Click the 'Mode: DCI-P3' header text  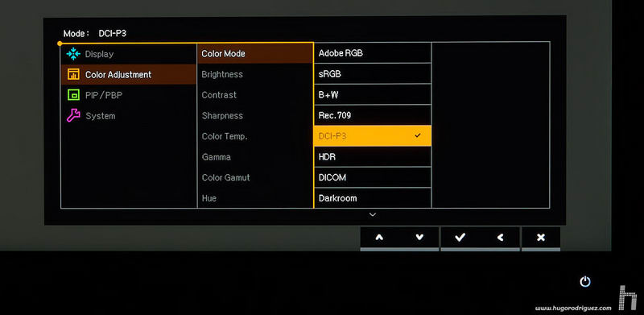[95, 34]
